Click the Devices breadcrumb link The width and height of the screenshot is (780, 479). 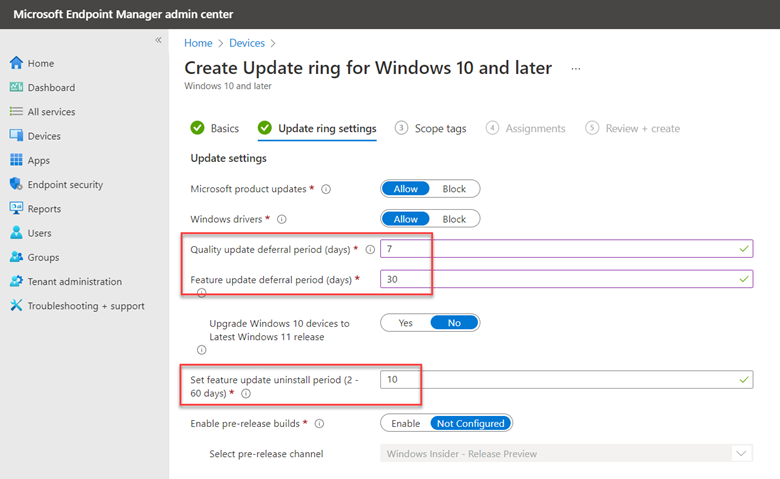point(247,43)
